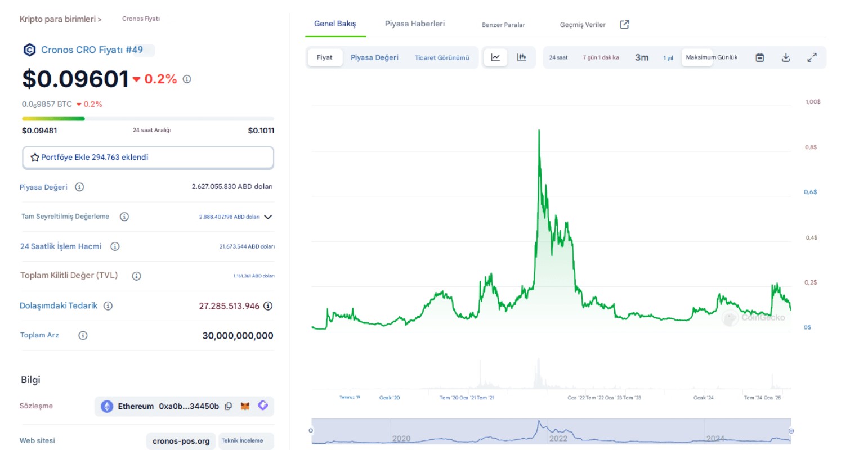Click the star icon in Portföye Ekle

coord(34,157)
